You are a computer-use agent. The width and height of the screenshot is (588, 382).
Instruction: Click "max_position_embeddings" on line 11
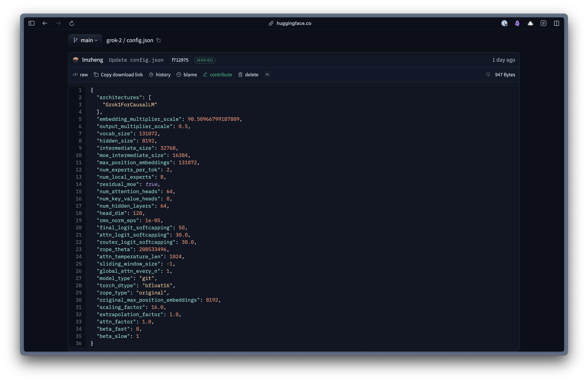[x=134, y=162]
